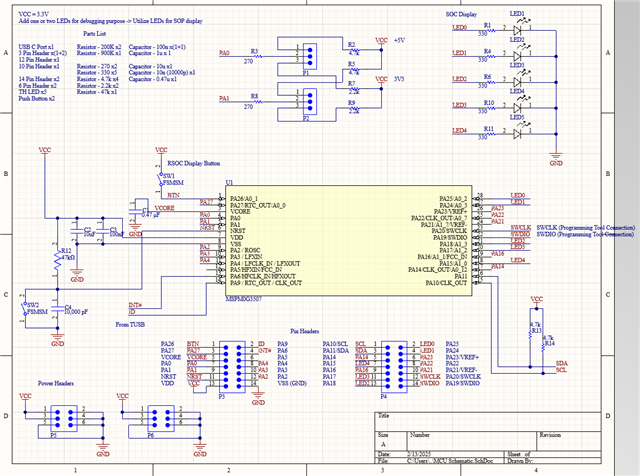Select capacitor C4 10,000 pF

pos(58,308)
